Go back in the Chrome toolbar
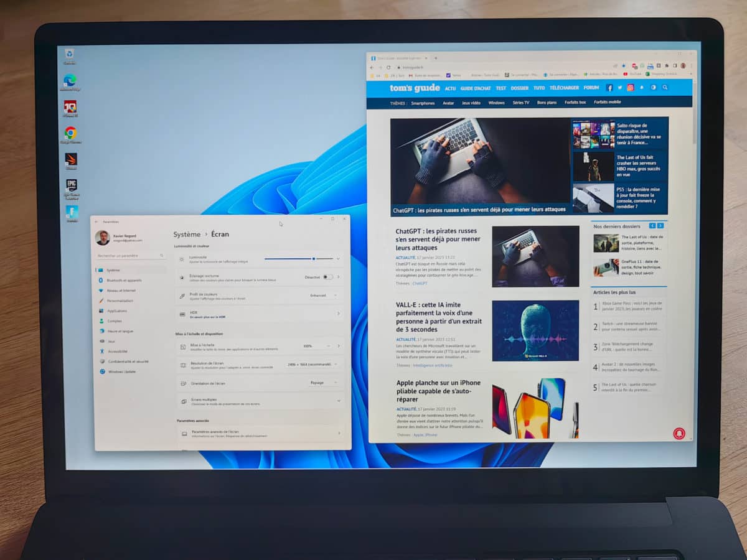Viewport: 747px width, 560px height. [x=372, y=67]
